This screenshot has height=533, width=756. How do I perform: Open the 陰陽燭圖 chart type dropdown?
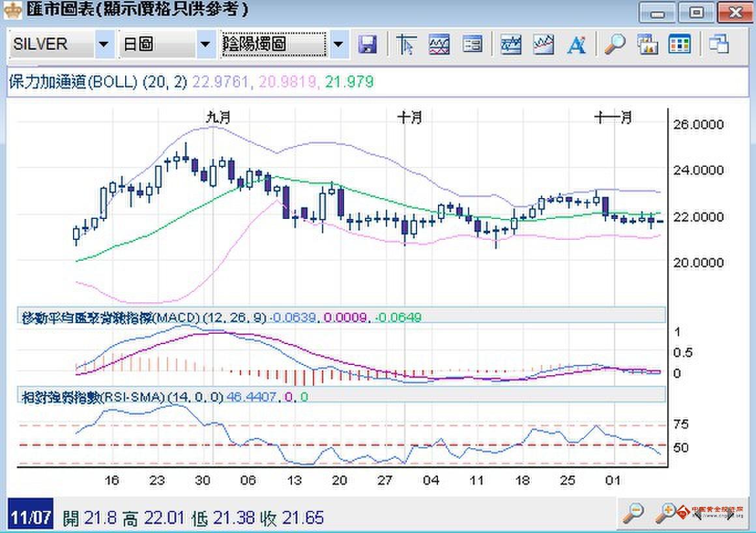[x=338, y=44]
